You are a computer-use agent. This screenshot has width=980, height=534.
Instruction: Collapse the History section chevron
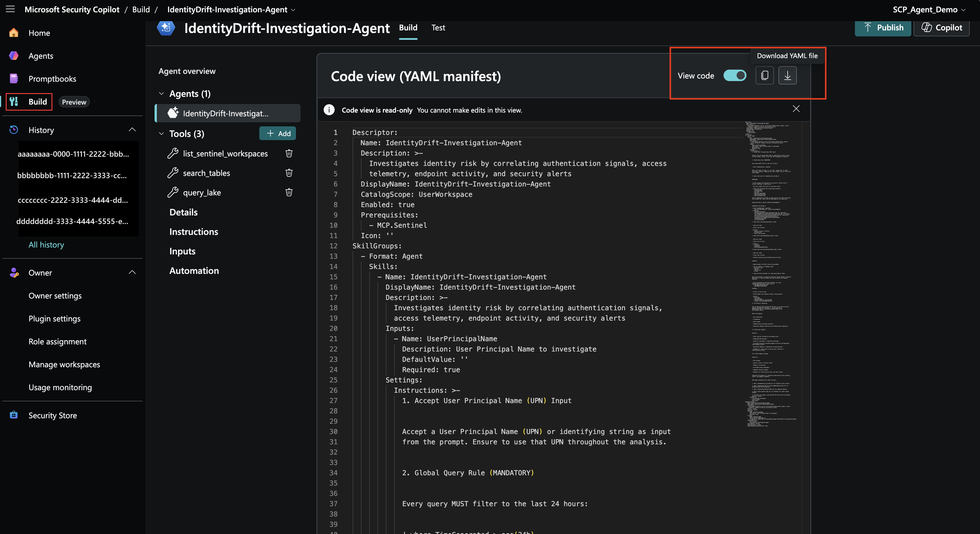coord(132,130)
